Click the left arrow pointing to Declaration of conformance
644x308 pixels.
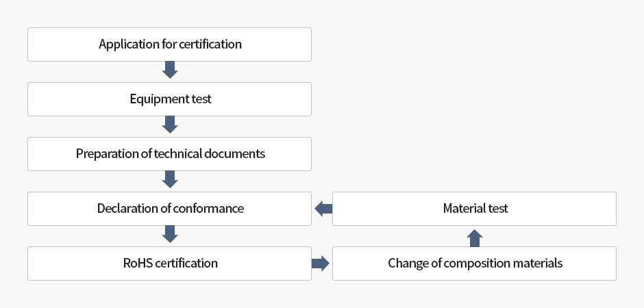322,209
